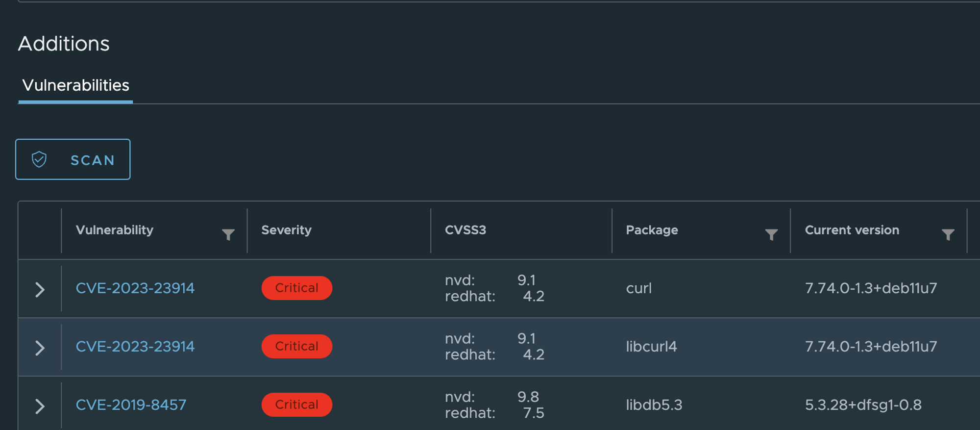Open the Vulnerability column filter
The width and height of the screenshot is (980, 430).
228,234
